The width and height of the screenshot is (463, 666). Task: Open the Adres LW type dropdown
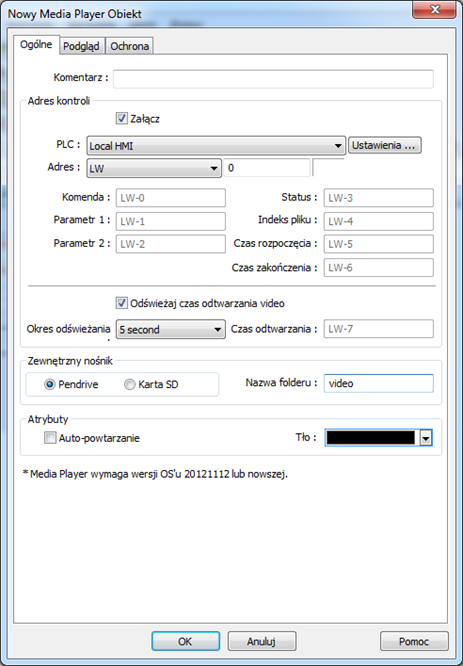pyautogui.click(x=154, y=168)
